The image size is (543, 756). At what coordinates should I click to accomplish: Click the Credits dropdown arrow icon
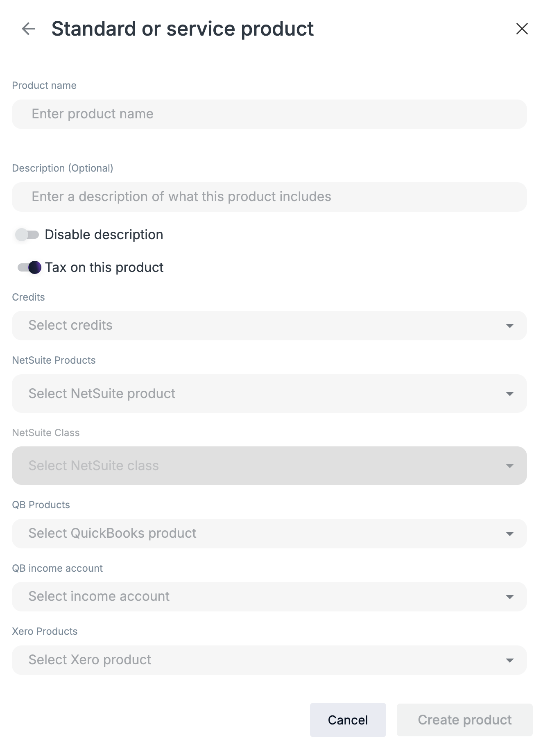click(x=509, y=326)
